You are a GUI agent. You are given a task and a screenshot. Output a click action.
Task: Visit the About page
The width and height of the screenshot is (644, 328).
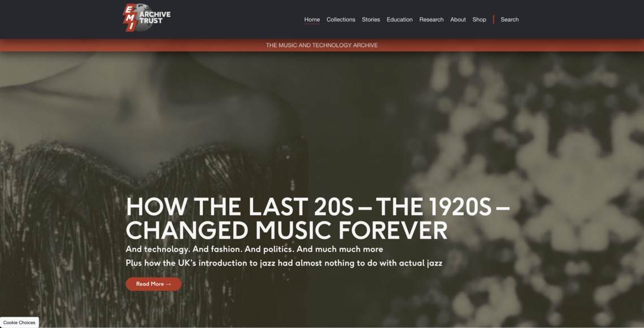(458, 19)
